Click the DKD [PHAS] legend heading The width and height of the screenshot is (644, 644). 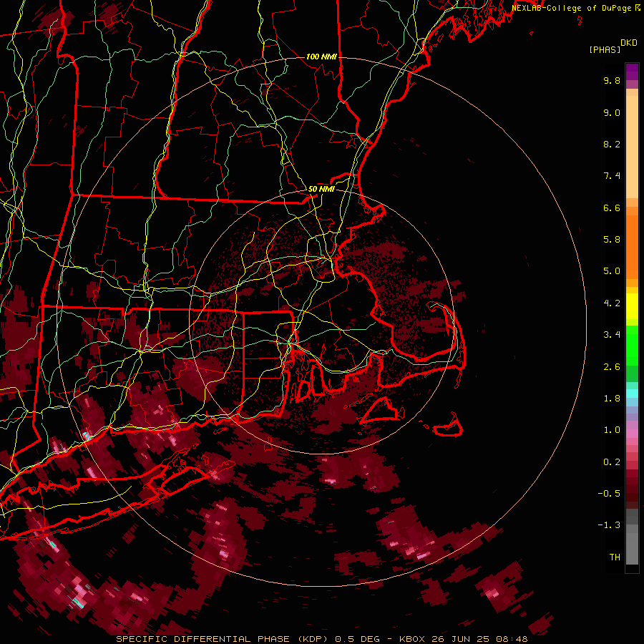(614, 47)
